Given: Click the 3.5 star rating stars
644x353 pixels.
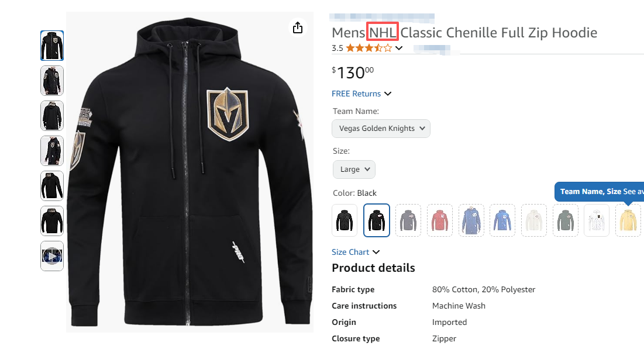Looking at the screenshot, I should [369, 49].
